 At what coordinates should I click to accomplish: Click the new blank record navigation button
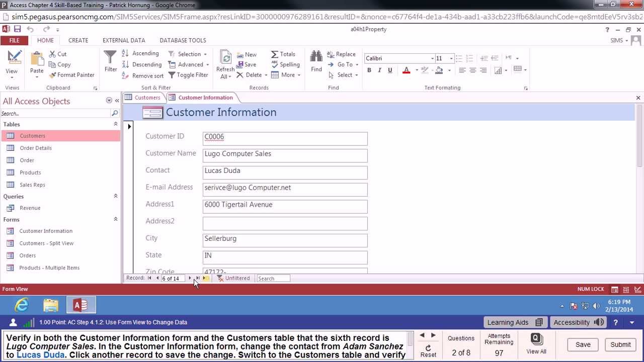coord(206,278)
